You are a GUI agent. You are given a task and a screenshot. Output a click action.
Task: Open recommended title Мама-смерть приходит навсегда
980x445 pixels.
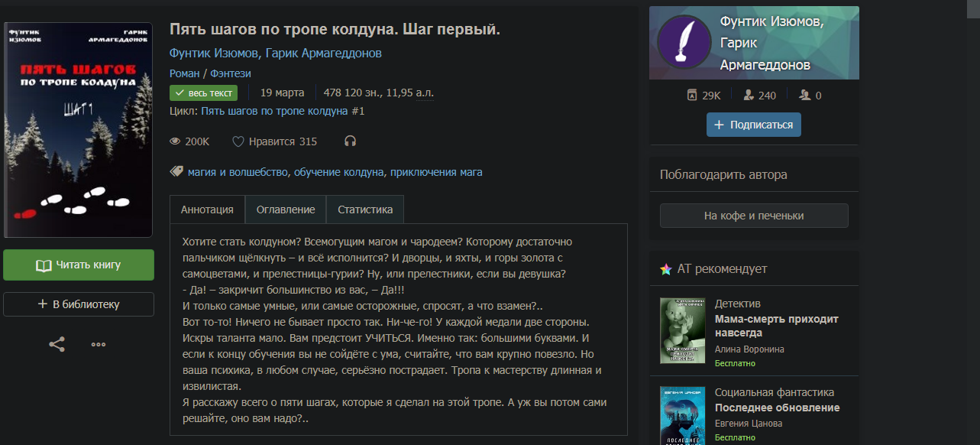tap(777, 326)
